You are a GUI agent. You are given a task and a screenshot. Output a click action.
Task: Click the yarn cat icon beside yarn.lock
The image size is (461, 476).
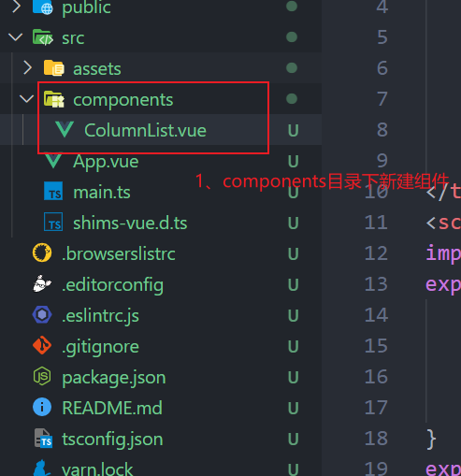pos(41,469)
